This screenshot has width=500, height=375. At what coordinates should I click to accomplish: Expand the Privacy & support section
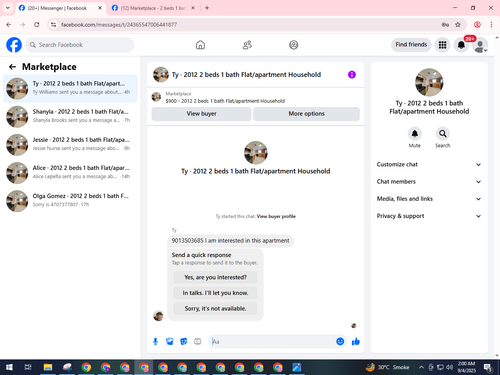point(429,216)
